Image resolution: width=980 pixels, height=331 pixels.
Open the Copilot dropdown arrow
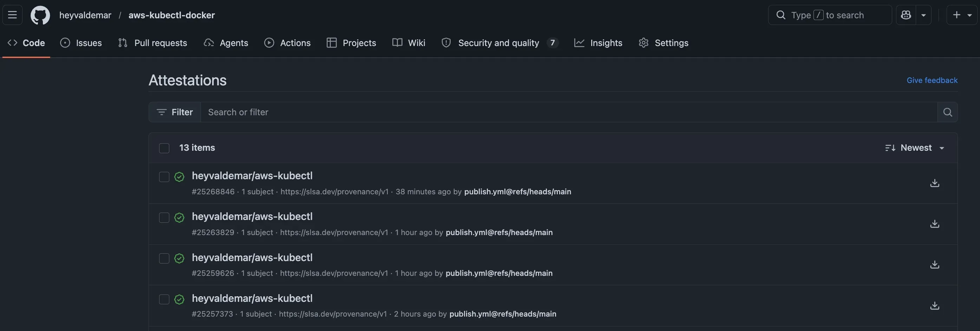(x=924, y=15)
